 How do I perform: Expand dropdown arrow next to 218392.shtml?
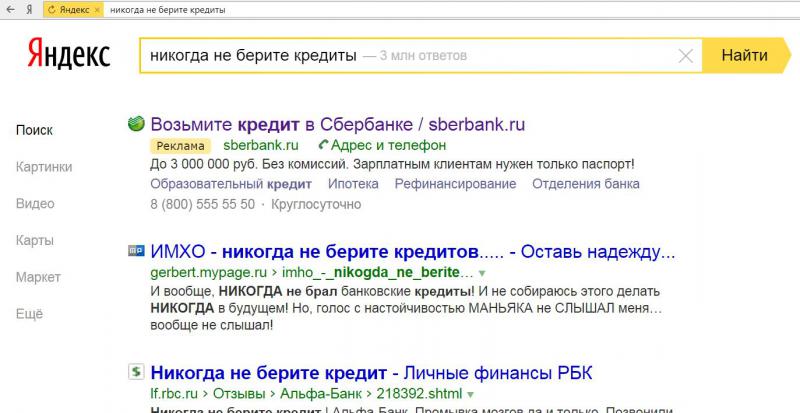470,395
